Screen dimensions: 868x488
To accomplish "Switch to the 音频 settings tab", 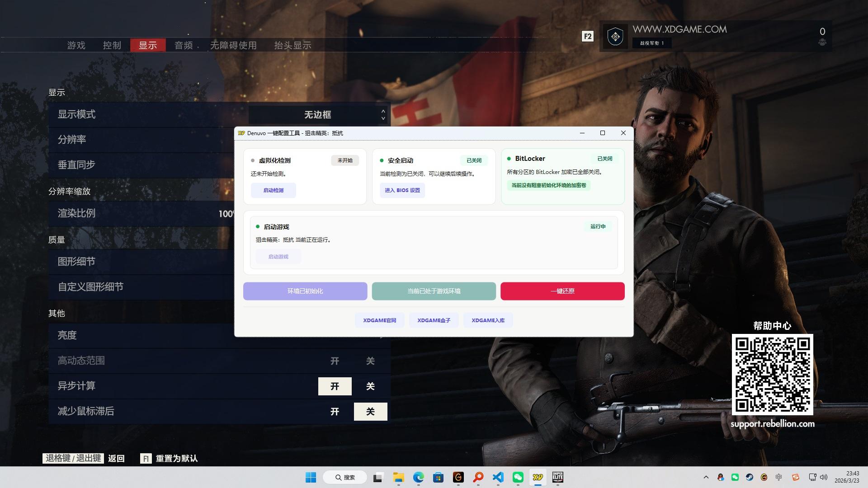I will click(x=183, y=45).
